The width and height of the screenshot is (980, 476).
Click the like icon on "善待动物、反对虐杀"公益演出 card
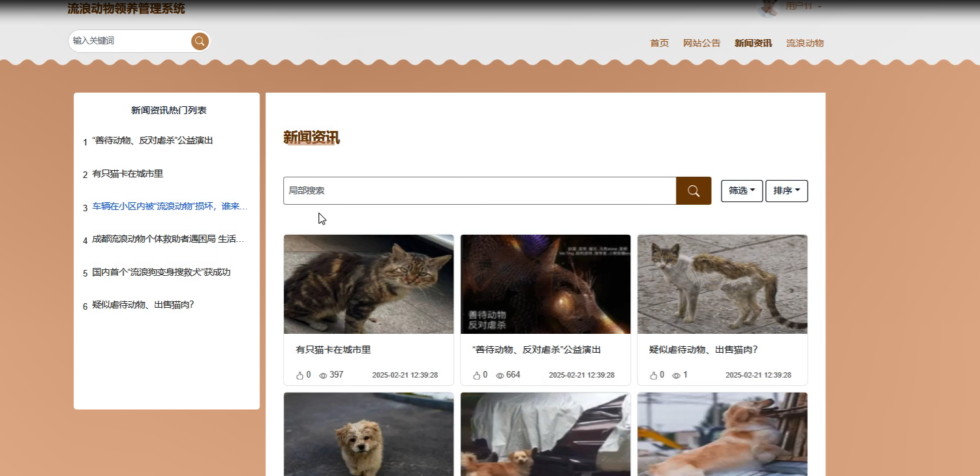click(x=477, y=376)
